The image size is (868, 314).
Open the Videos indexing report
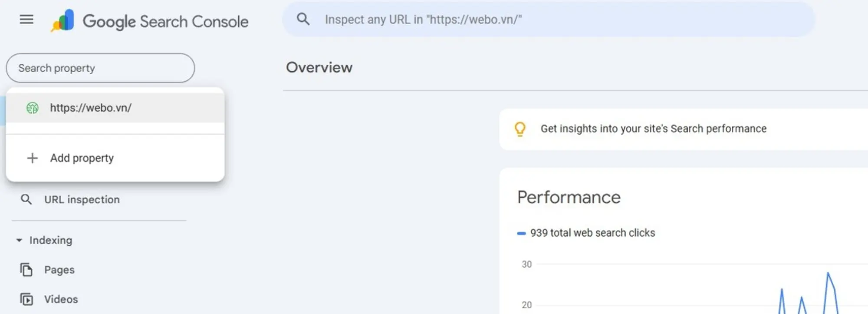point(61,299)
